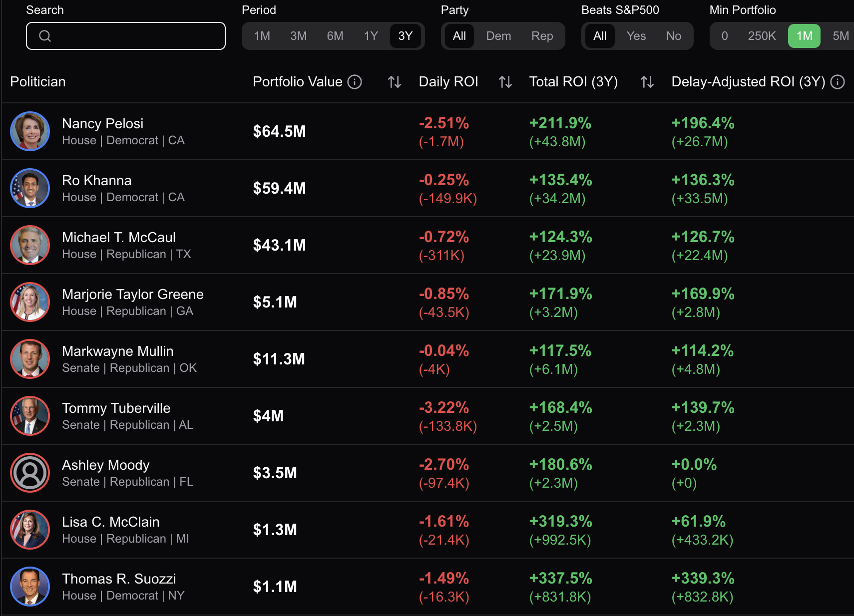The image size is (854, 616).
Task: Open Portfolio Value info tooltip icon
Action: (355, 82)
